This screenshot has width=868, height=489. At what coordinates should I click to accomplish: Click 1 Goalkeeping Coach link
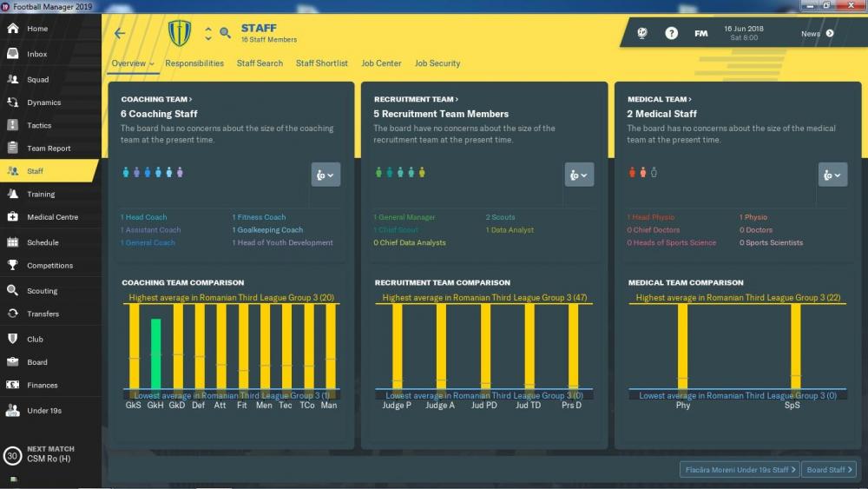[x=267, y=230]
